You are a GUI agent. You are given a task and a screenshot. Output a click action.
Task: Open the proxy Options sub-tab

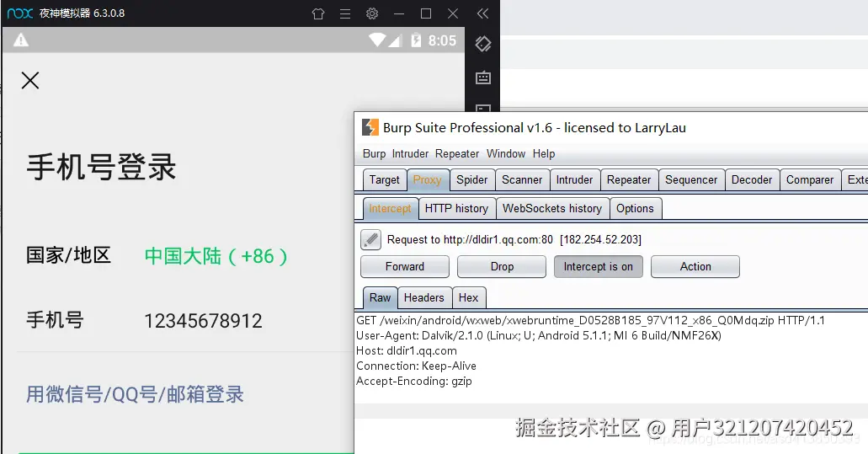coord(635,209)
